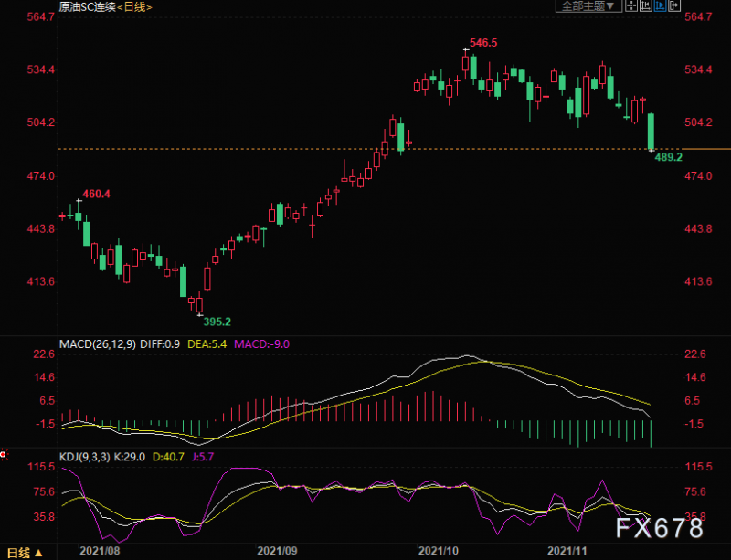This screenshot has width=731, height=560.
Task: Click the 2021/08 date marker
Action: coord(100,551)
